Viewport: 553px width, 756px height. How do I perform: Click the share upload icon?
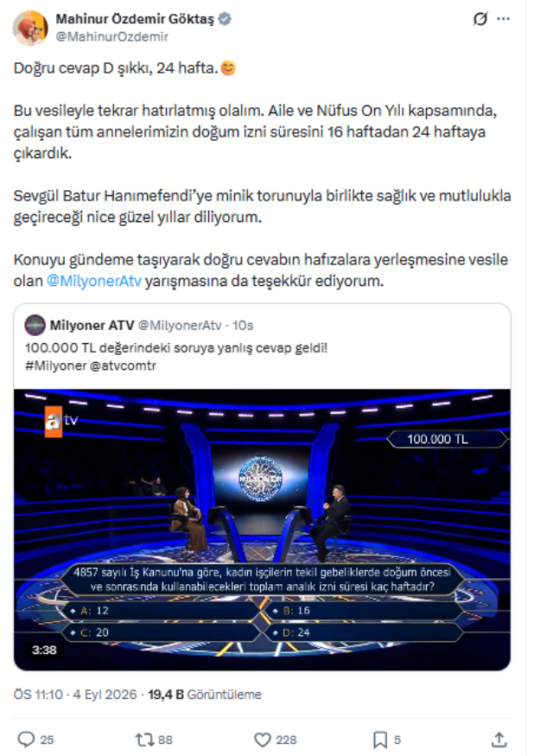pyautogui.click(x=499, y=739)
